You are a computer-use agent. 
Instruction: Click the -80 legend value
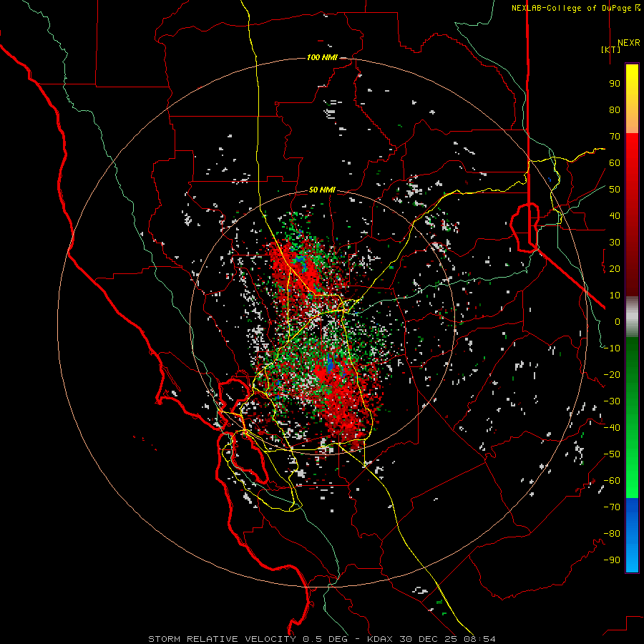[x=613, y=534]
